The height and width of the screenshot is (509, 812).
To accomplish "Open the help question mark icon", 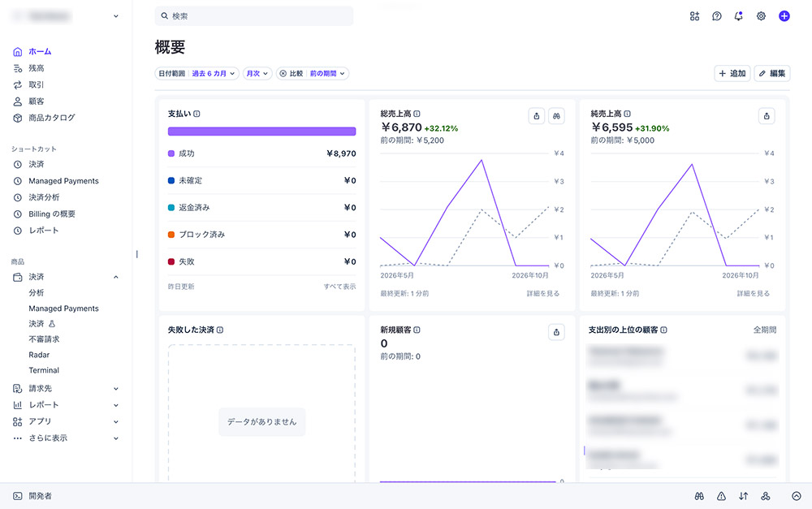I will [717, 16].
